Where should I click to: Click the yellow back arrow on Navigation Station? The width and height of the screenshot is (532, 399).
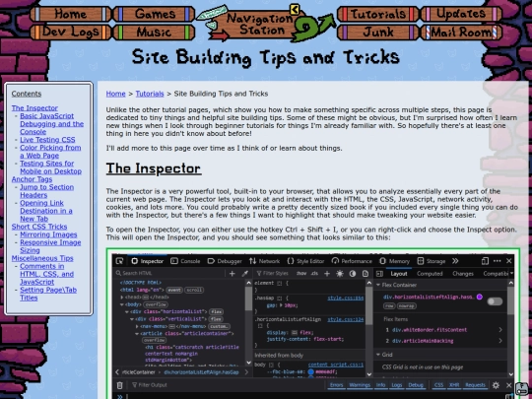pyautogui.click(x=295, y=9)
